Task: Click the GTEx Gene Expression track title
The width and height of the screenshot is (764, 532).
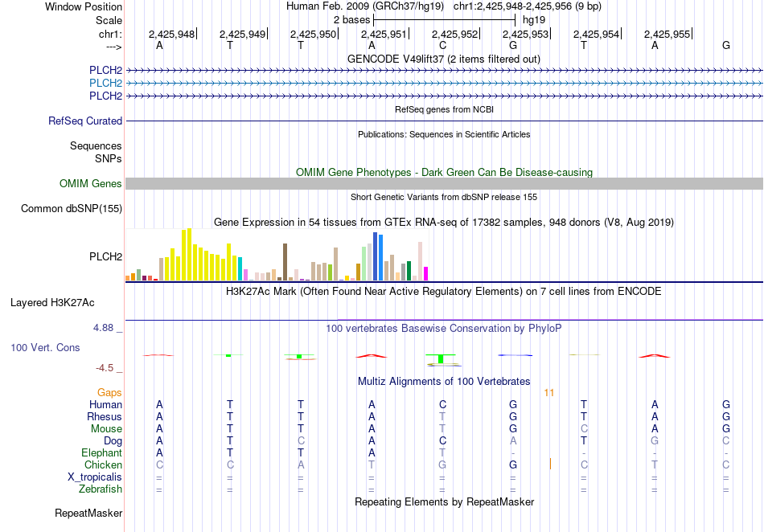Action: click(444, 223)
